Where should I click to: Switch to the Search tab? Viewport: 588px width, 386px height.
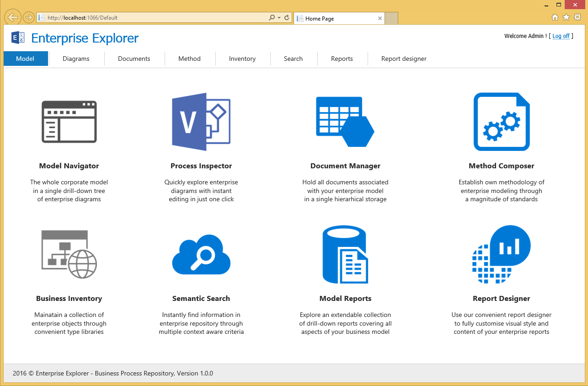[x=293, y=59]
